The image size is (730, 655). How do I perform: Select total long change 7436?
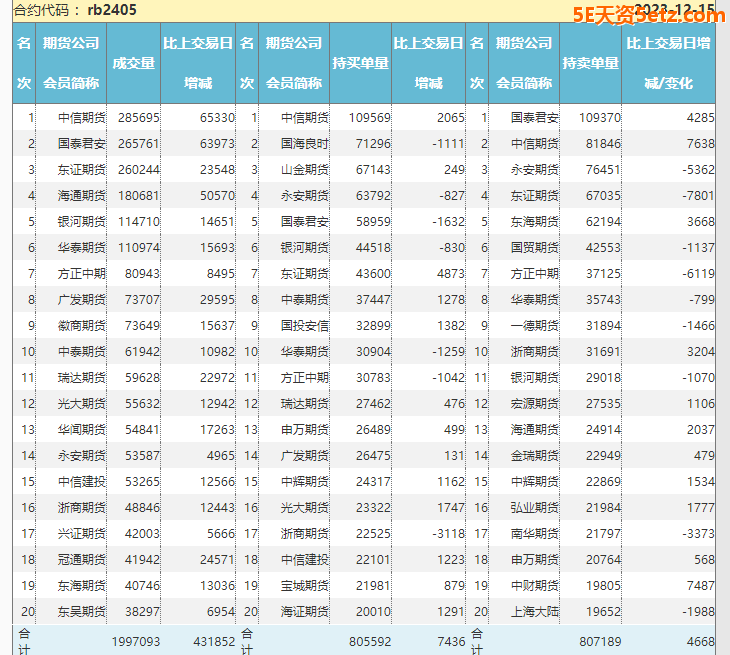(x=451, y=642)
